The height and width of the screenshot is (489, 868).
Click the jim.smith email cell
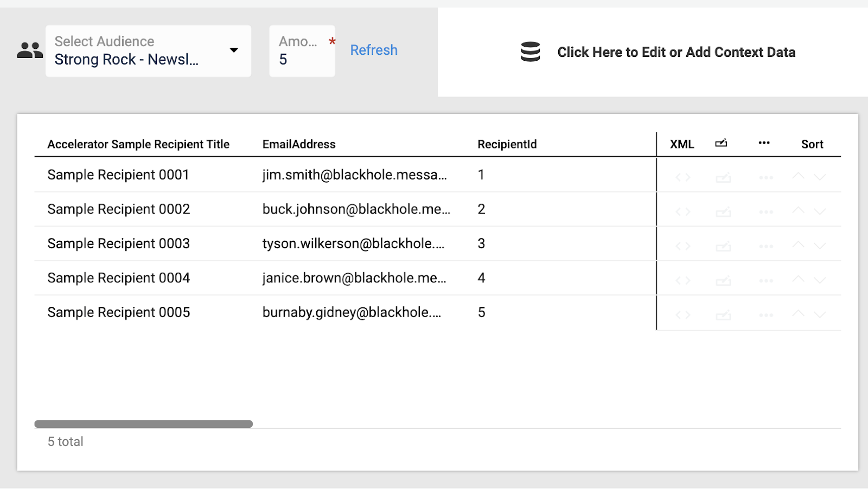(355, 175)
